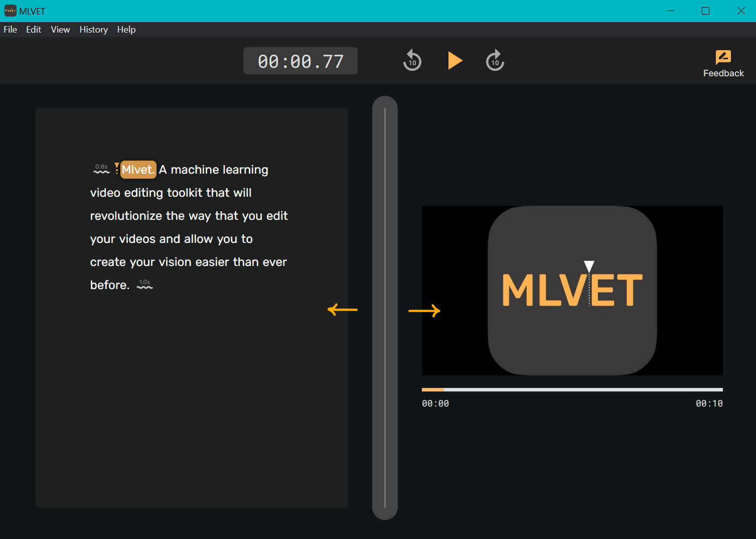Select the word create in transcript

[108, 262]
